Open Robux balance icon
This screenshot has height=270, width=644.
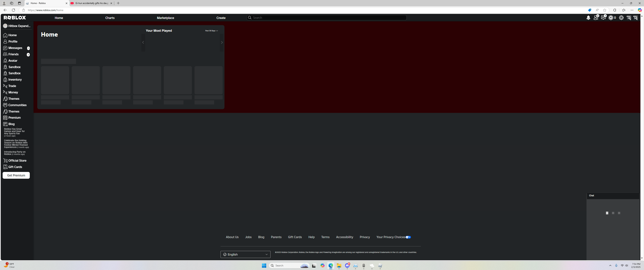[611, 18]
